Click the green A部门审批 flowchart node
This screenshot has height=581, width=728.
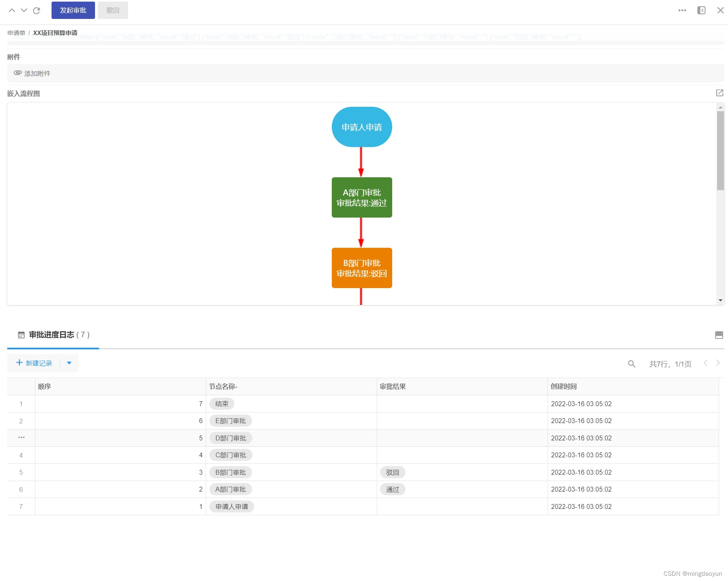point(362,197)
